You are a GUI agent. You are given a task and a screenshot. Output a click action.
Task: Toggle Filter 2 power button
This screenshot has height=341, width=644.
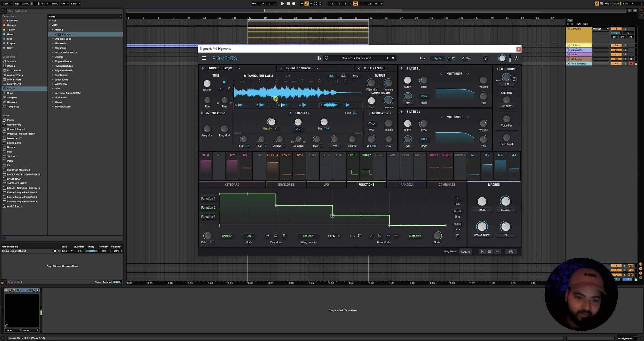[x=401, y=112]
